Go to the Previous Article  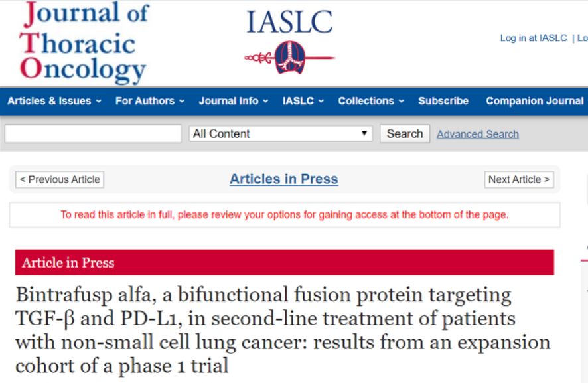(x=60, y=179)
